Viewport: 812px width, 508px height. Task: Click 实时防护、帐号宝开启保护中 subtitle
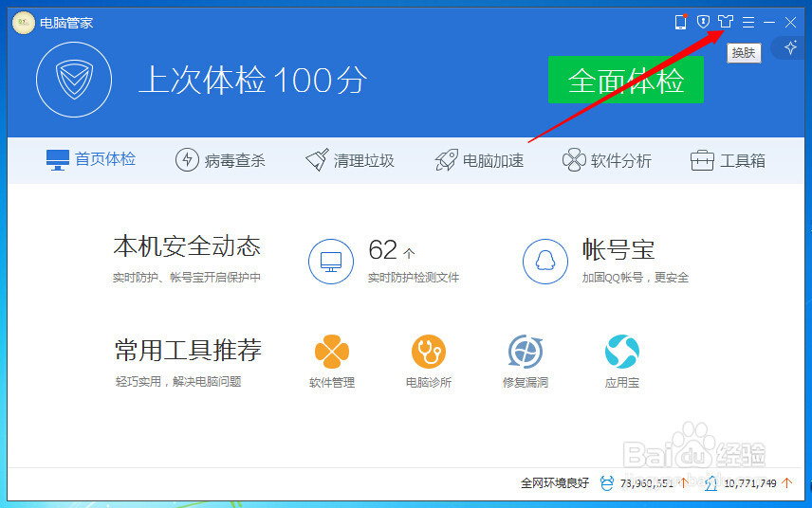click(x=187, y=278)
